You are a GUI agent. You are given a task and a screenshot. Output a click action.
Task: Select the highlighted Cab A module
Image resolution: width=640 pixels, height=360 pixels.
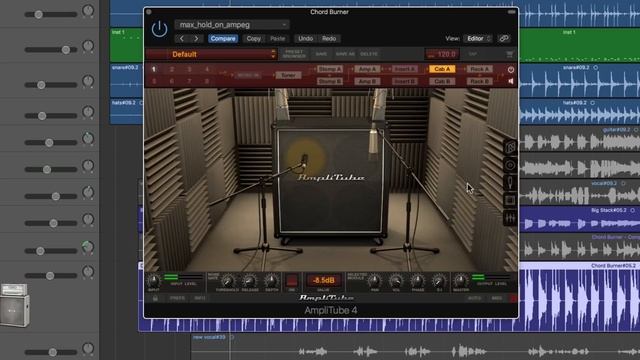[442, 69]
